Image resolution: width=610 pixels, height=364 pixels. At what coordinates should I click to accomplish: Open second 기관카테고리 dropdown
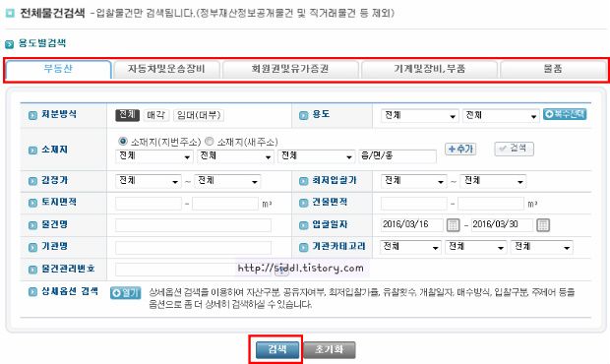pos(476,247)
